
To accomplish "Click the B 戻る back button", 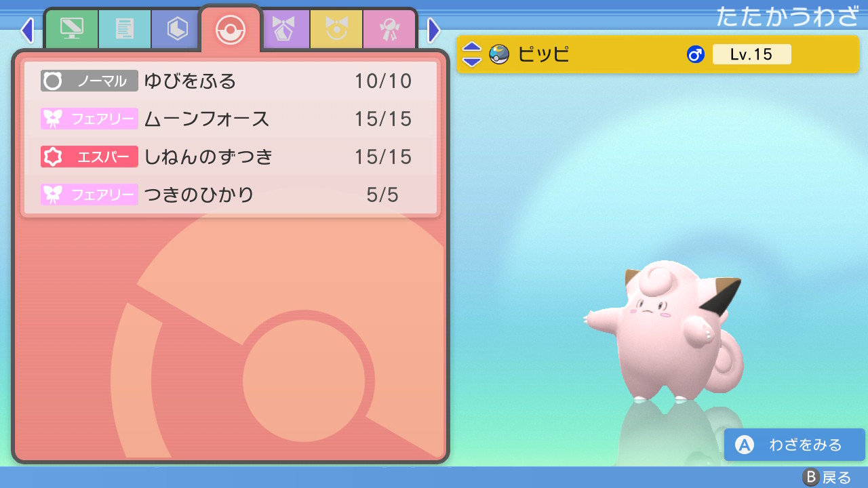I will pyautogui.click(x=825, y=478).
